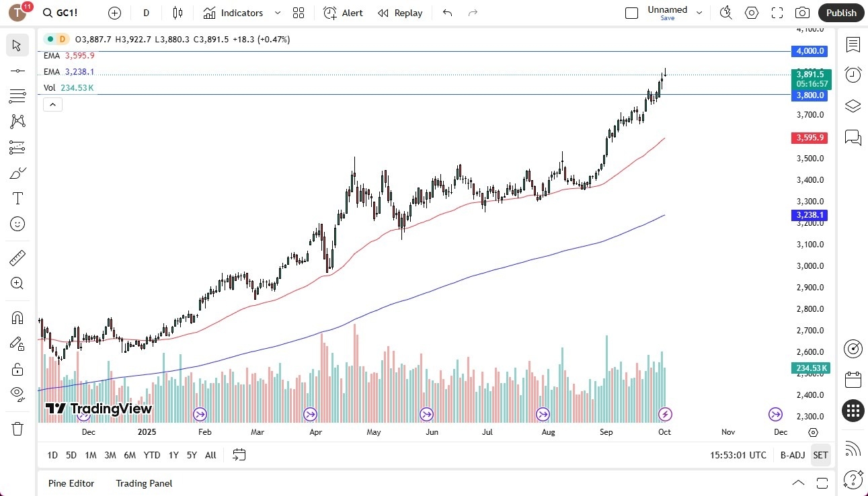868x496 pixels.
Task: Expand the Indicators dropdown arrow
Action: point(276,13)
